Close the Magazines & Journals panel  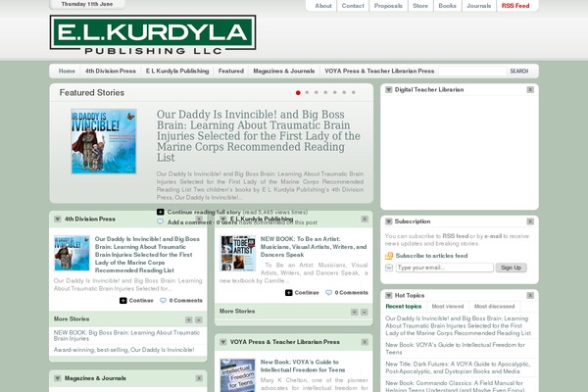pyautogui.click(x=199, y=378)
